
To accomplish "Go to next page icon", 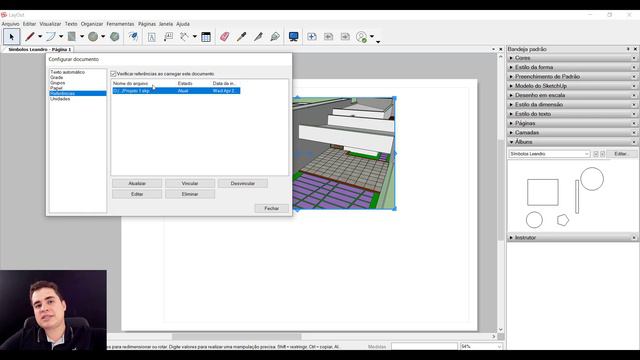I will coord(345,37).
